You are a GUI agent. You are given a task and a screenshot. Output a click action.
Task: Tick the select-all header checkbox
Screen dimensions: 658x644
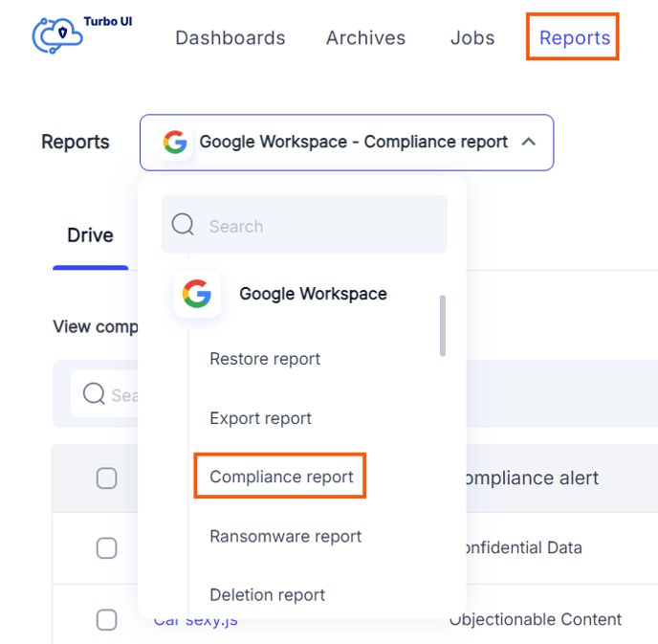(106, 478)
